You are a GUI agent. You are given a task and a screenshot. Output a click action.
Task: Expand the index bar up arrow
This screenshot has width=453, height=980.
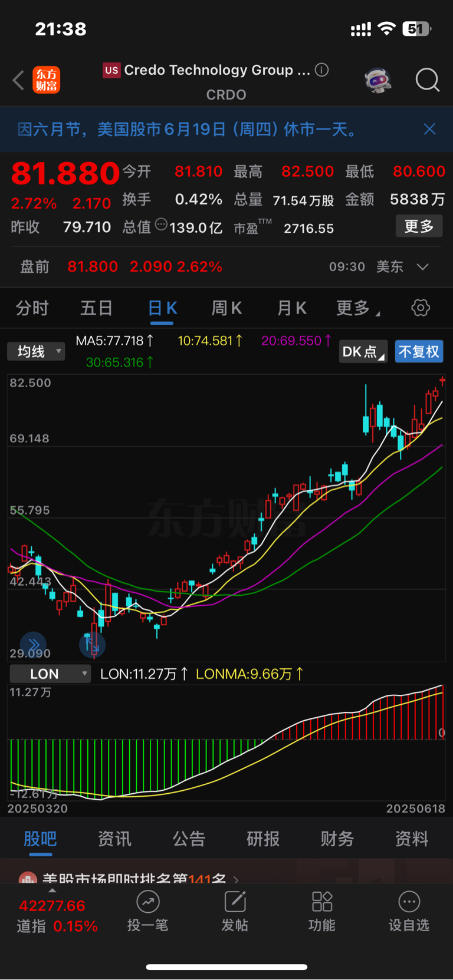point(52,890)
